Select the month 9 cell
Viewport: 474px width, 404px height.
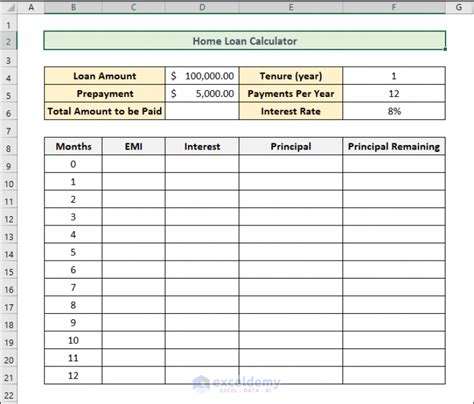coord(73,323)
